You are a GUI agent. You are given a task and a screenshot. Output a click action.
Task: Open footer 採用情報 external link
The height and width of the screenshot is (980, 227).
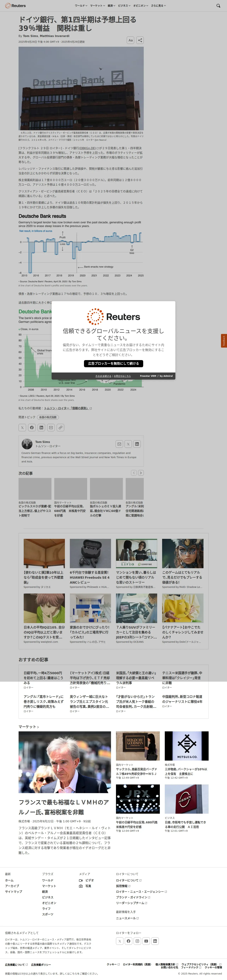(123, 886)
